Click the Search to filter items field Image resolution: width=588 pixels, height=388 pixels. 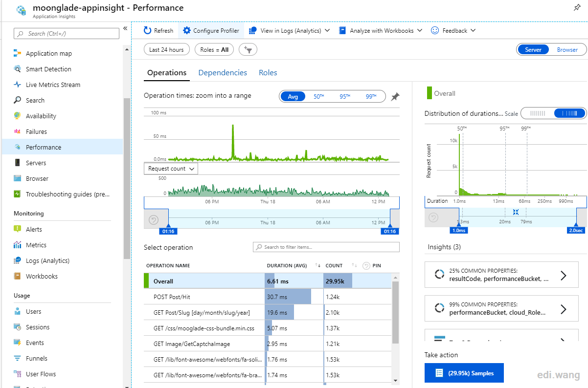coord(326,247)
